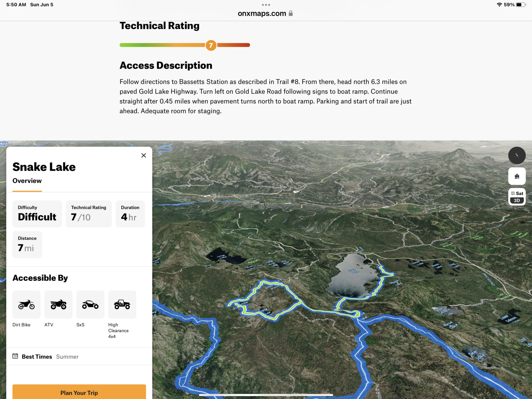Open the three-dot multitasking menu
The width and height of the screenshot is (532, 399).
[x=266, y=5]
